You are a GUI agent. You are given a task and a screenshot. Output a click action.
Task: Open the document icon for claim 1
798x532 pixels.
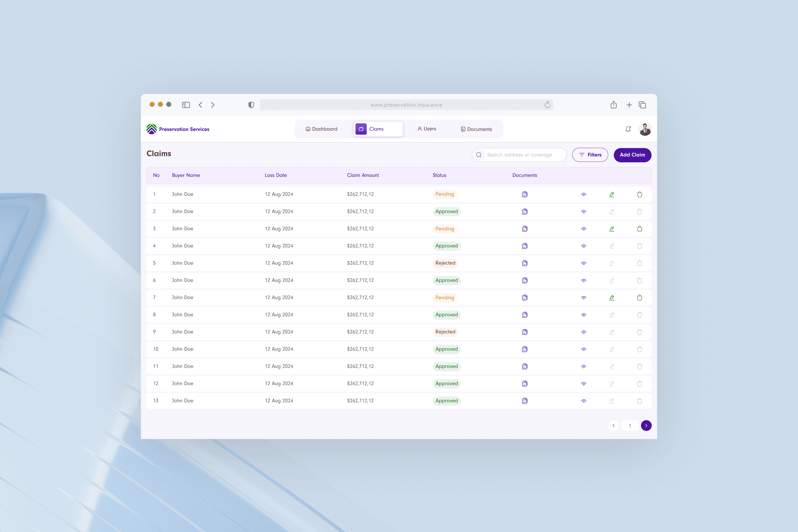tap(525, 194)
